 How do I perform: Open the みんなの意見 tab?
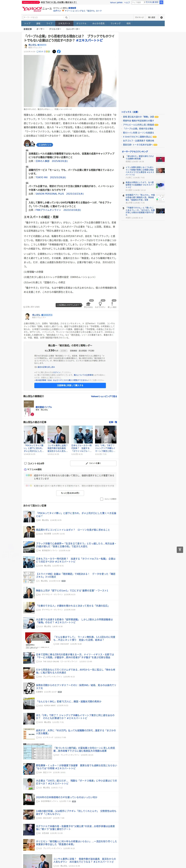(99, 24)
